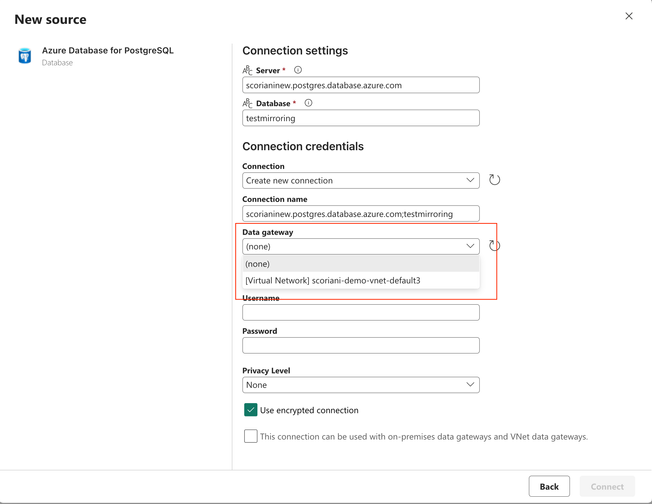Open the Privacy Level dropdown
This screenshot has height=504, width=652.
[361, 385]
